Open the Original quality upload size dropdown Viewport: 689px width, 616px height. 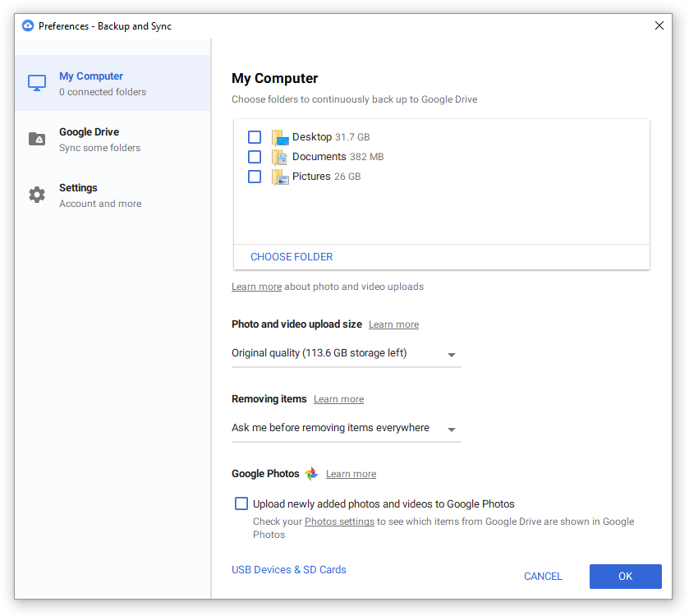[347, 353]
